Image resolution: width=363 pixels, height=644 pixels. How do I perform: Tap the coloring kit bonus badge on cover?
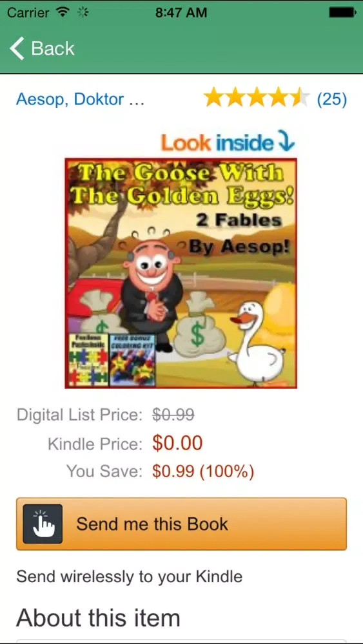pyautogui.click(x=132, y=360)
